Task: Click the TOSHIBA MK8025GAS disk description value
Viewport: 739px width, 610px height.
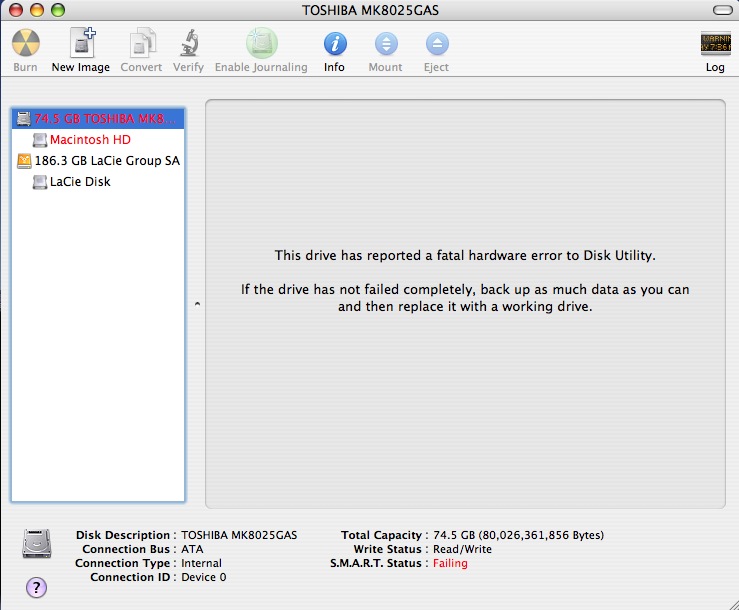Action: [239, 535]
